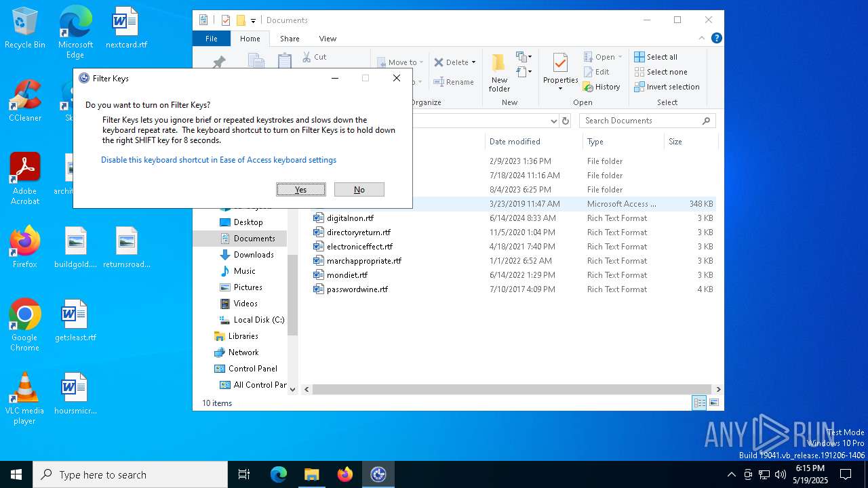Click the Search Documents field
This screenshot has width=868, height=488.
point(647,121)
